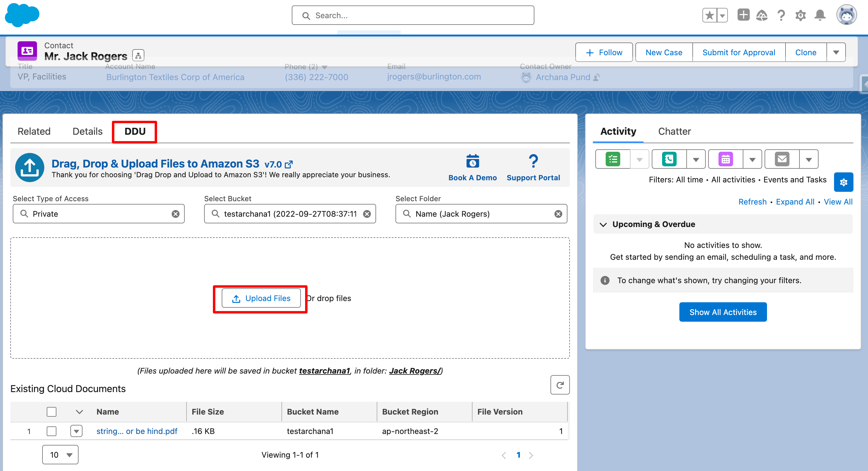Viewport: 868px width, 471px height.
Task: Click the global actions plus icon
Action: tap(743, 15)
